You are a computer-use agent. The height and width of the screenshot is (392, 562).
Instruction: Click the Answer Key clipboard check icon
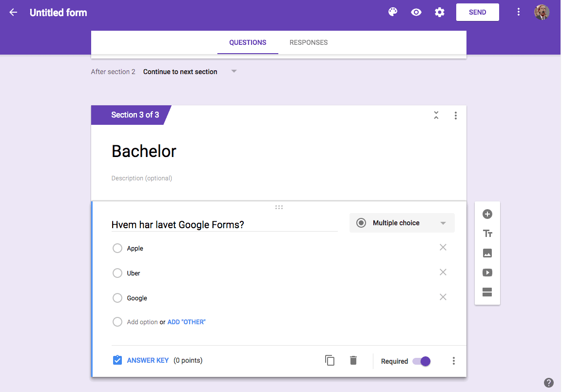pyautogui.click(x=117, y=360)
